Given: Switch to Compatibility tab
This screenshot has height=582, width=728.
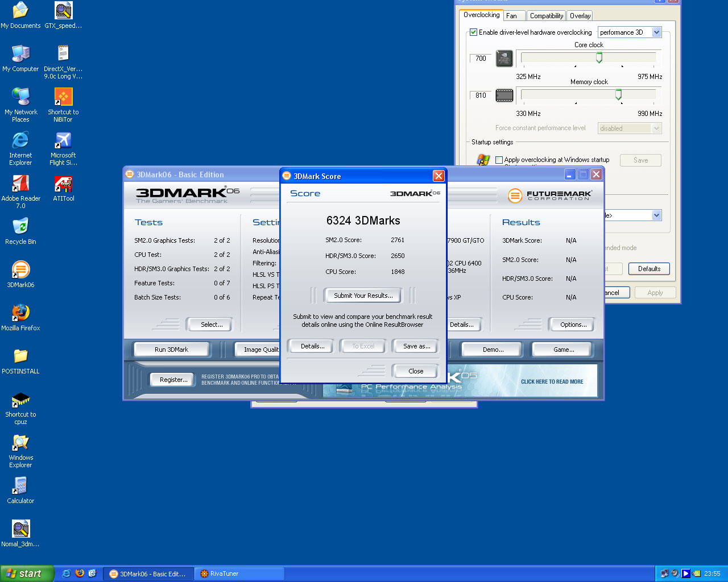Looking at the screenshot, I should pos(547,16).
